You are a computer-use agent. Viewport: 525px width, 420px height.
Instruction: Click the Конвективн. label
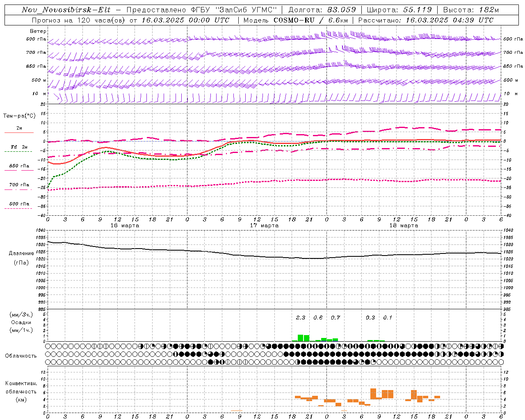21,383
